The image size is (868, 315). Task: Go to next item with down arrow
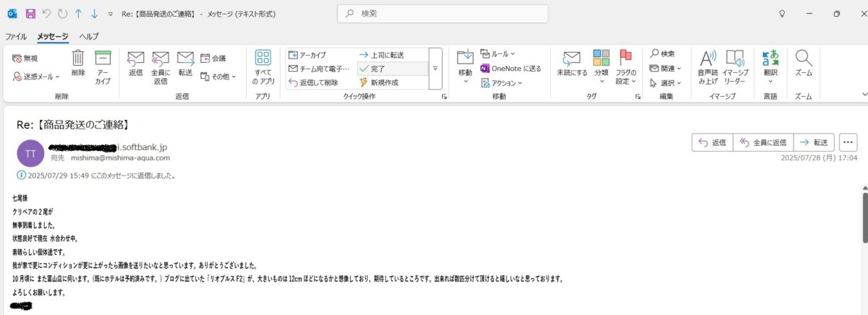[x=94, y=14]
